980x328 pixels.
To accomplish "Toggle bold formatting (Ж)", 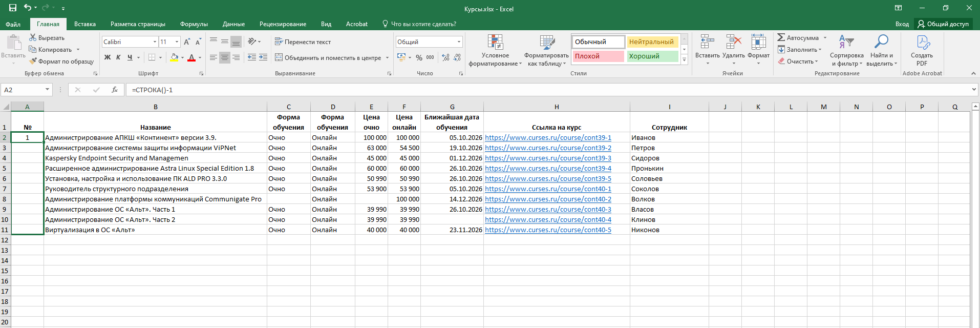I will click(x=108, y=57).
